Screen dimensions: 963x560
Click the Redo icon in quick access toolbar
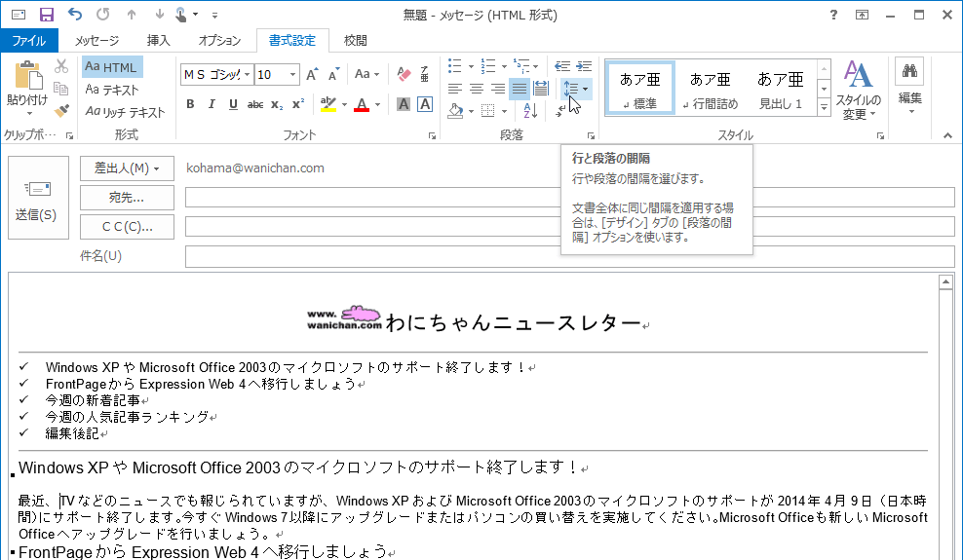pos(103,14)
